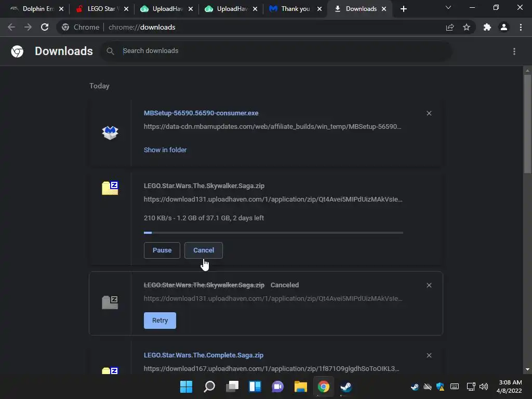Switch to the Dolphin Emulator tab
The height and width of the screenshot is (399, 532).
(x=33, y=9)
